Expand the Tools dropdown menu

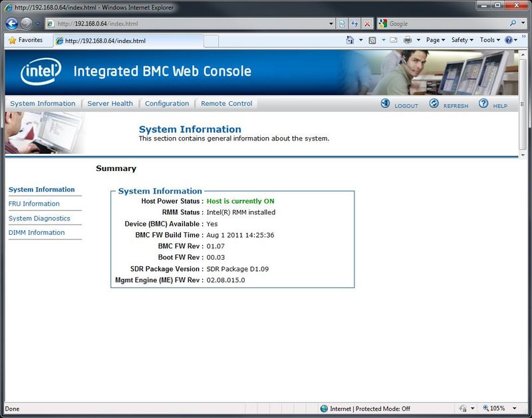491,40
